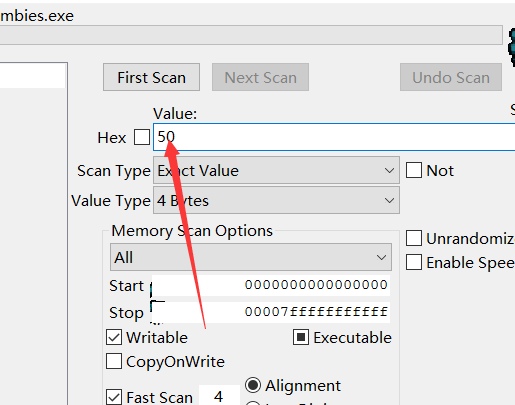Open the Scan Type dropdown
The height and width of the screenshot is (405, 515).
pos(276,170)
